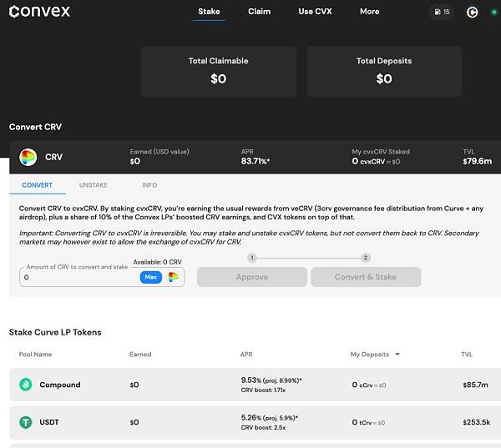Click the $253.5k USDT TVL value

[x=477, y=422]
